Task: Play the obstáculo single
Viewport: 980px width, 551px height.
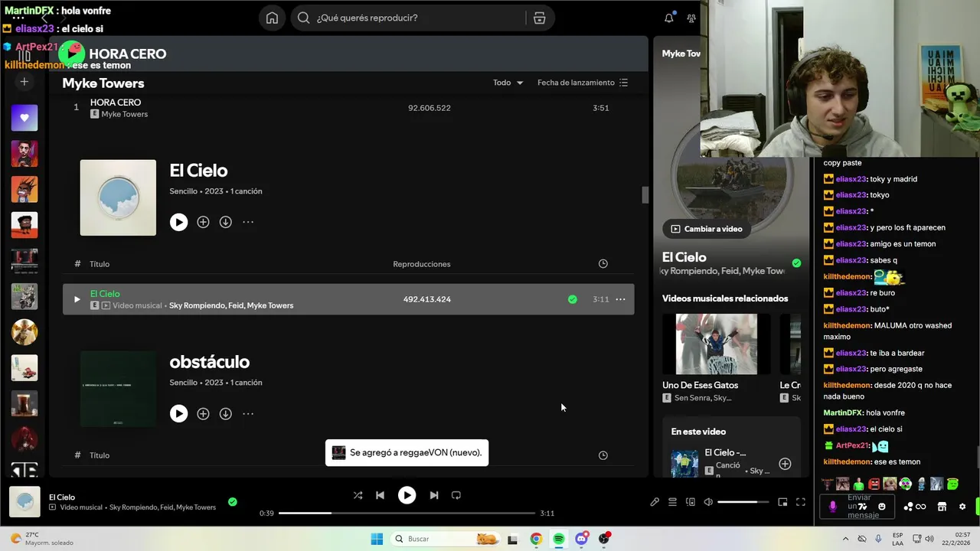Action: tap(178, 413)
